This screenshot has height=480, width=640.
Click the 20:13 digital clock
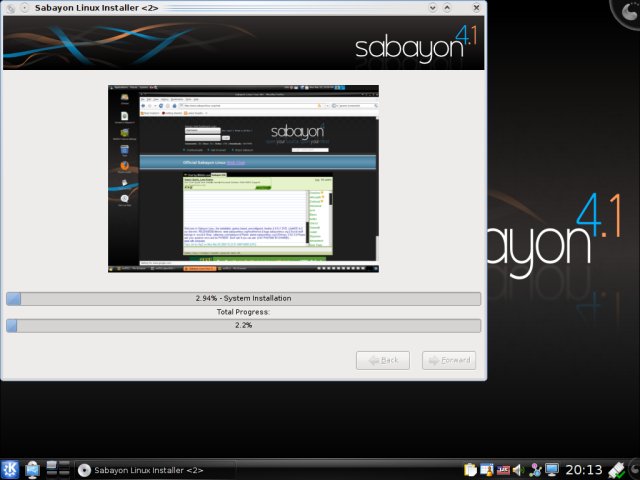[584, 470]
